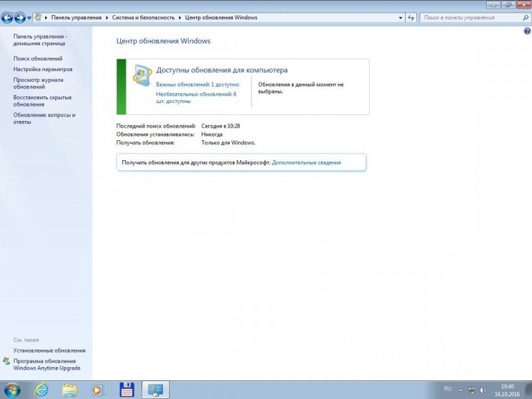Open the volume speaker tray icon
The image size is (532, 399).
pos(483,390)
